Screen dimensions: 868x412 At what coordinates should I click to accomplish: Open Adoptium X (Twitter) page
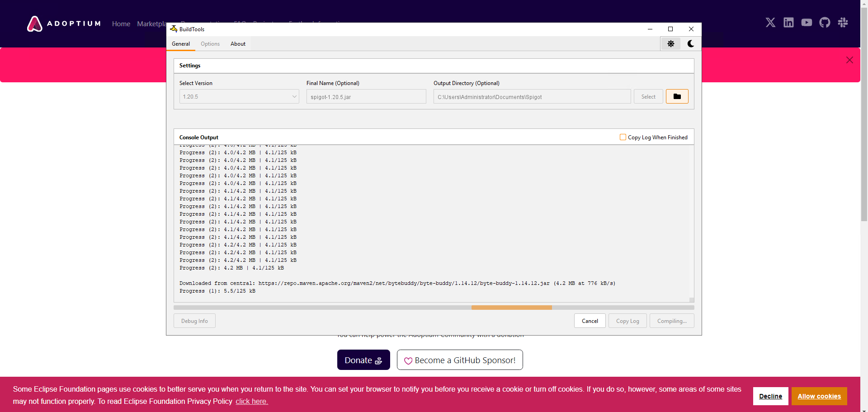770,23
